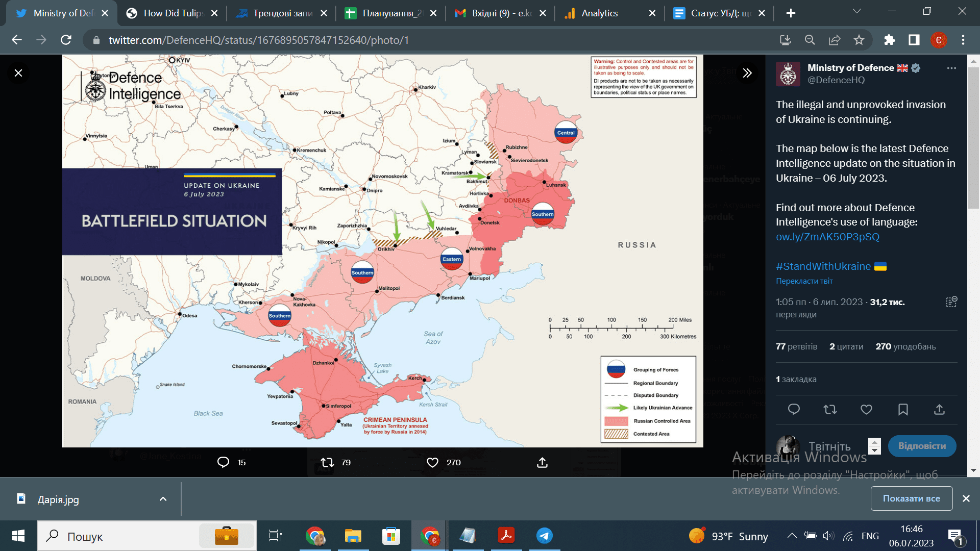The image size is (980, 551).
Task: Open Task View in taskbar
Action: click(275, 536)
